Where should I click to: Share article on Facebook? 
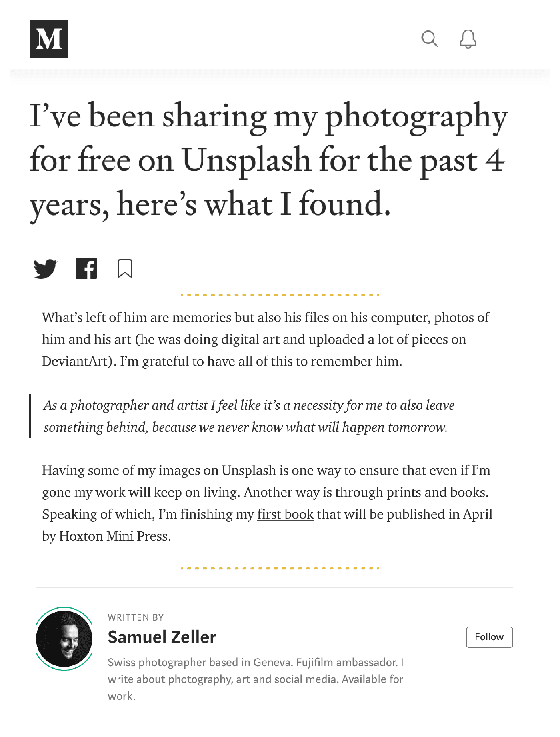tap(86, 268)
